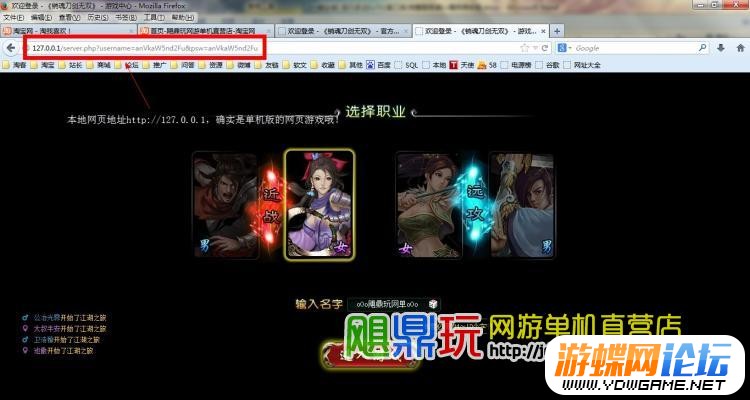Open the 工具(T) menu
Image resolution: width=750 pixels, height=400 pixels.
click(154, 17)
